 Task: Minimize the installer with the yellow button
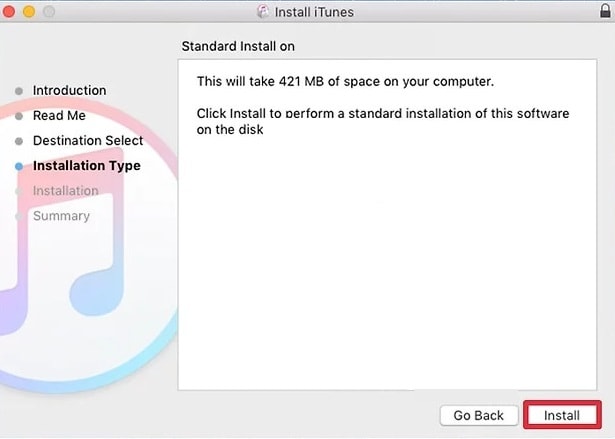click(28, 12)
